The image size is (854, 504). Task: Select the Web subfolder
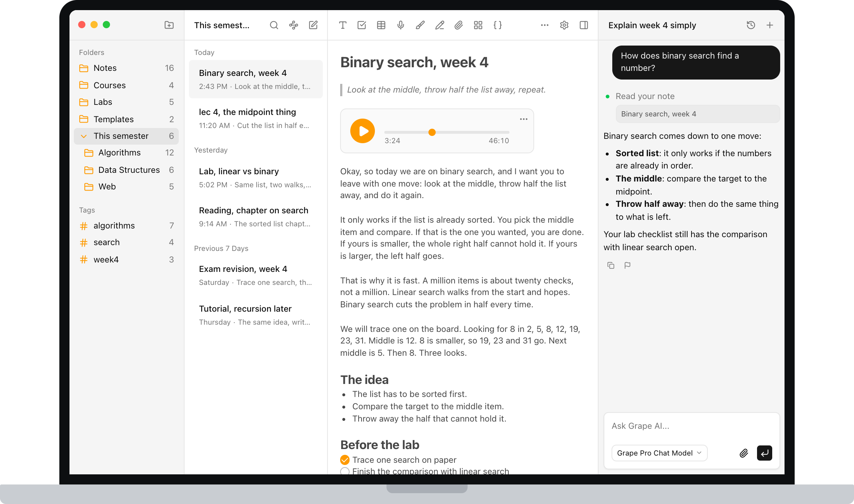[126, 187]
